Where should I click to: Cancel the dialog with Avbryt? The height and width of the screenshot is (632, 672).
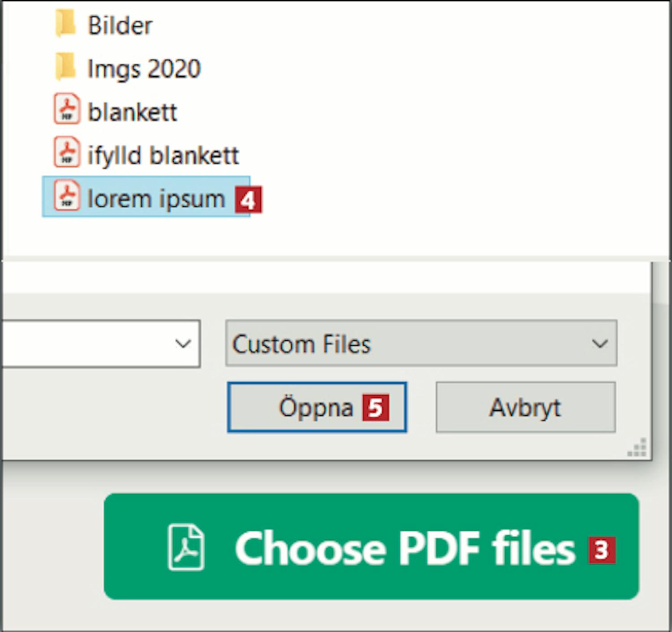click(x=525, y=408)
